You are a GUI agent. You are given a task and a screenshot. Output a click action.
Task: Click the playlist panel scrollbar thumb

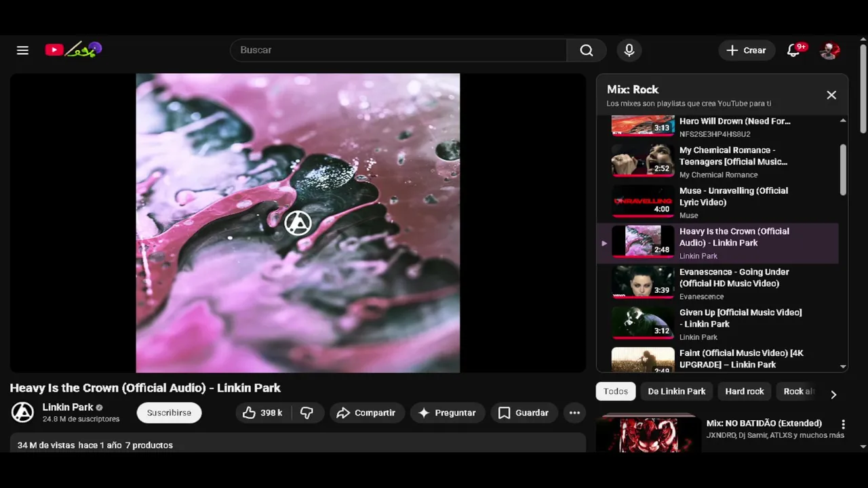click(x=843, y=169)
